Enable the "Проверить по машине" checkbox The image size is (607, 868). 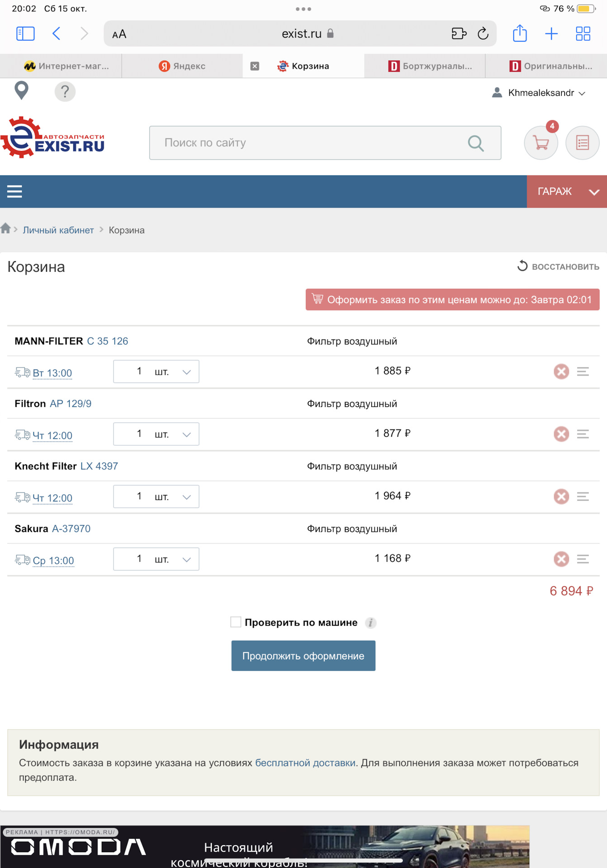(236, 622)
